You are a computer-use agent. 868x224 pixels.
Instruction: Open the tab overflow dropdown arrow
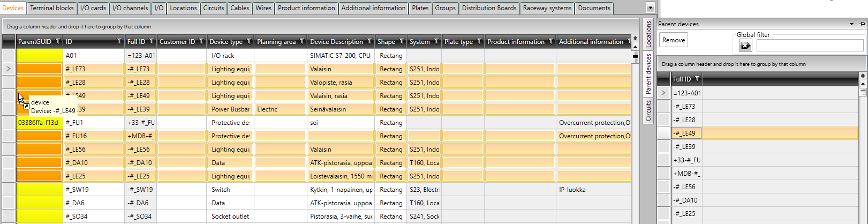tap(651, 8)
